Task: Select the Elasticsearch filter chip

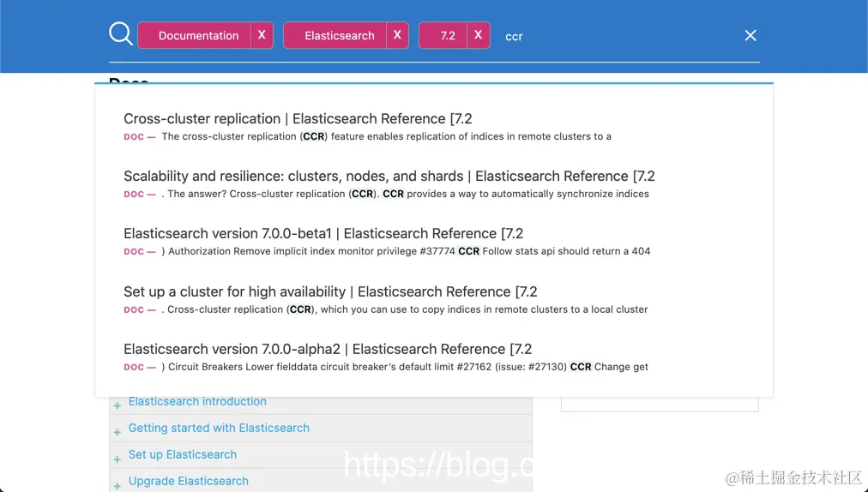Action: click(x=335, y=35)
